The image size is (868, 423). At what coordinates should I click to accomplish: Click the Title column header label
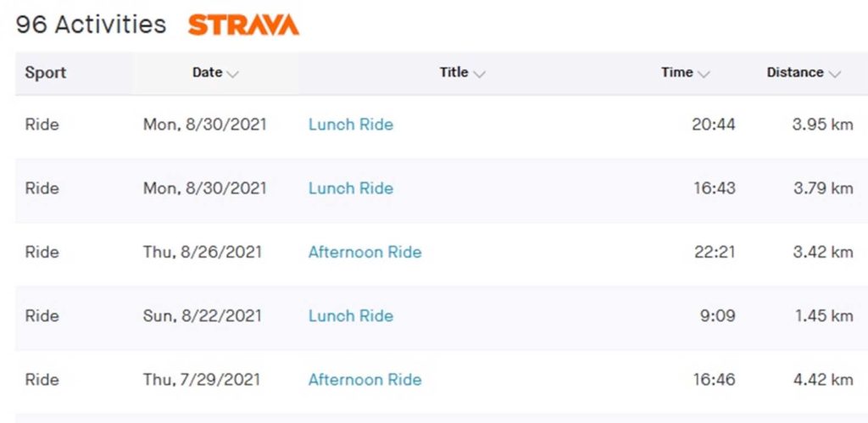point(454,73)
